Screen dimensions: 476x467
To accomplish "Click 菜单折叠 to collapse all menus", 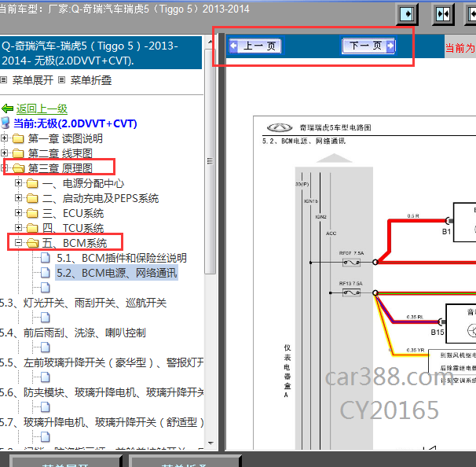I will (91, 80).
